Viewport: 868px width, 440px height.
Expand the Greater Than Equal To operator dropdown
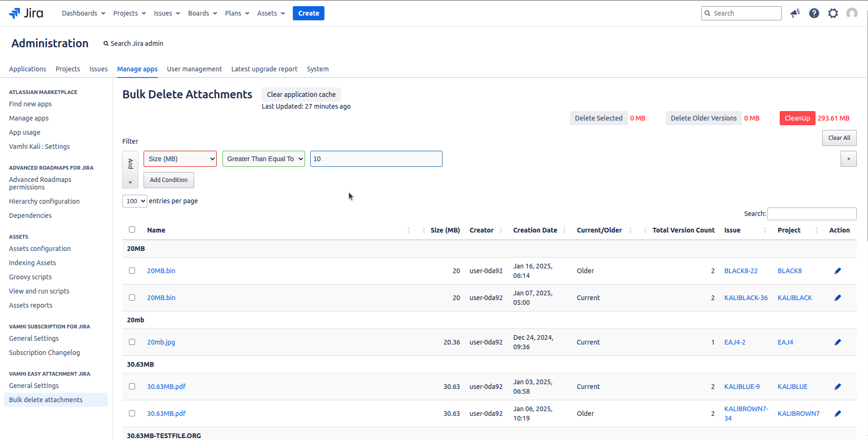pos(264,159)
